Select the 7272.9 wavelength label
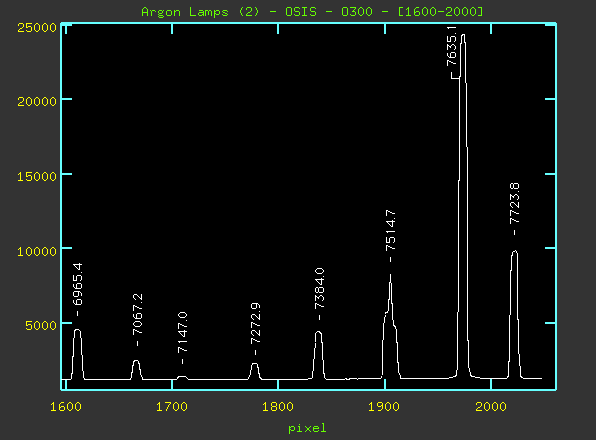The height and width of the screenshot is (440, 596). coord(255,323)
